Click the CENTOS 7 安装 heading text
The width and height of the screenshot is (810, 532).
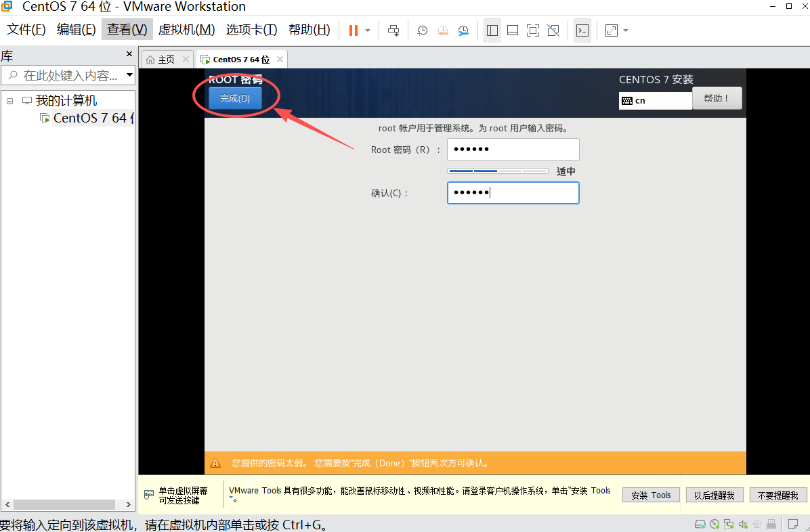click(x=656, y=80)
